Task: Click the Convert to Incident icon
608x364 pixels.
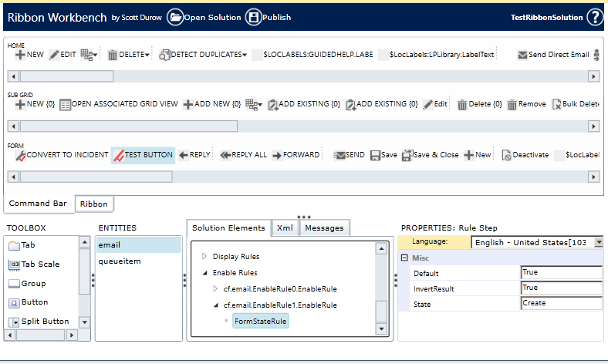Action: [21, 156]
